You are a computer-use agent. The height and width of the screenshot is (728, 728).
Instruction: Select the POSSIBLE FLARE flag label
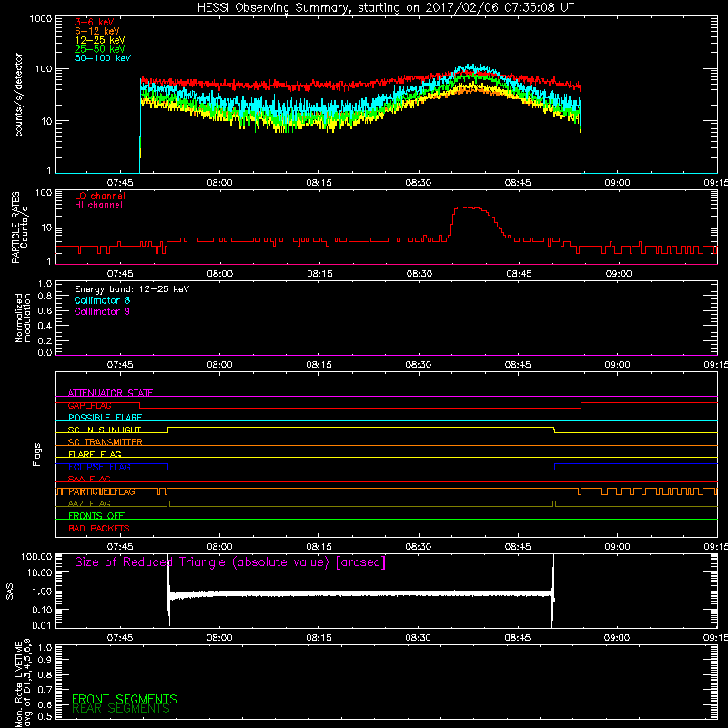[x=105, y=418]
